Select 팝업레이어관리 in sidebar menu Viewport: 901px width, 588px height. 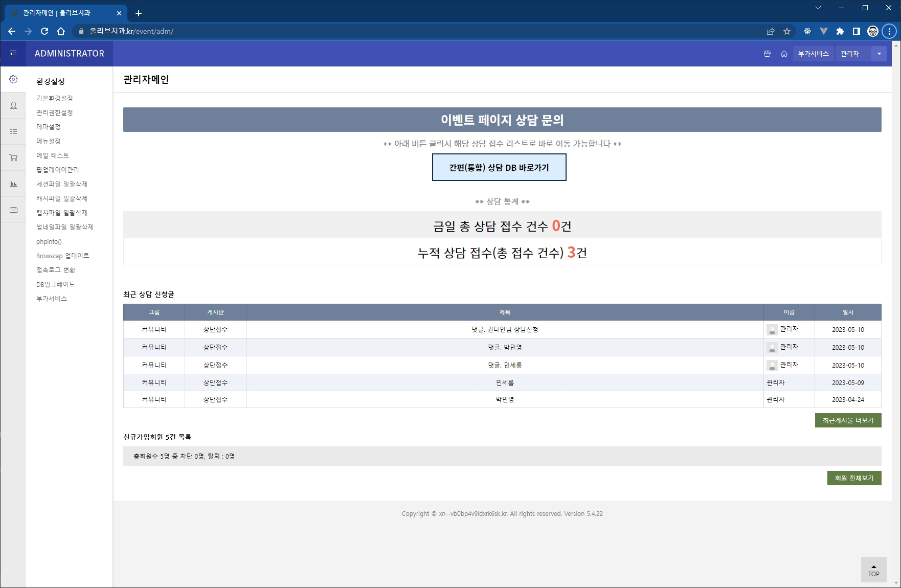coord(58,170)
